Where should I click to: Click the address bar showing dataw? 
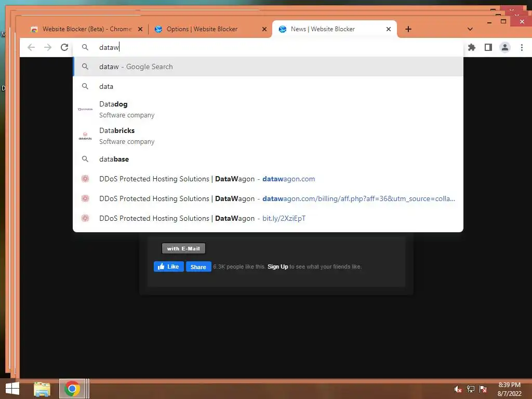(268, 47)
